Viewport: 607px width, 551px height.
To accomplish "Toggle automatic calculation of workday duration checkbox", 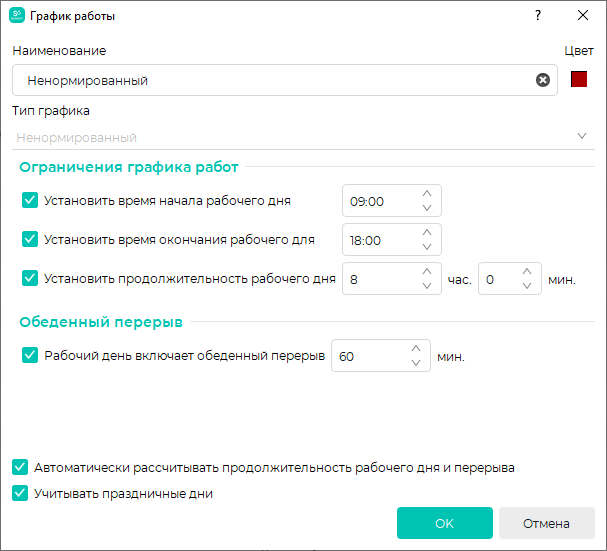I will (20, 467).
